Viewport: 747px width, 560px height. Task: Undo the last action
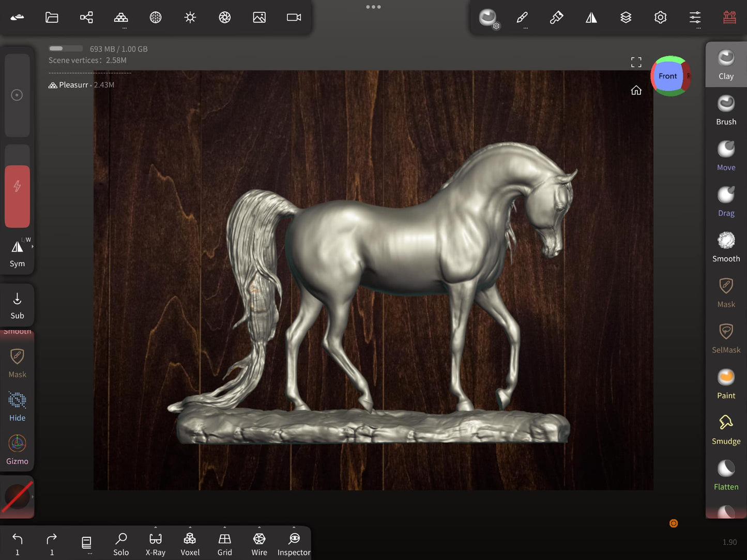click(x=17, y=544)
